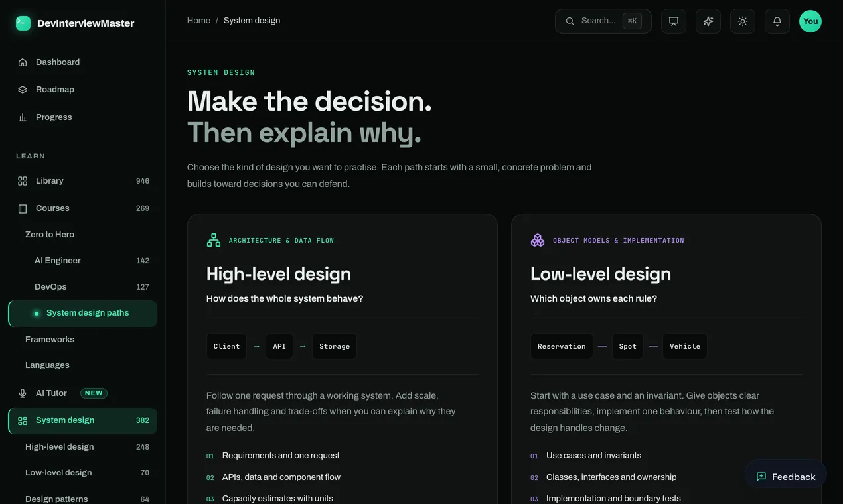The height and width of the screenshot is (504, 843).
Task: Click the Dashboard home icon
Action: pos(23,62)
